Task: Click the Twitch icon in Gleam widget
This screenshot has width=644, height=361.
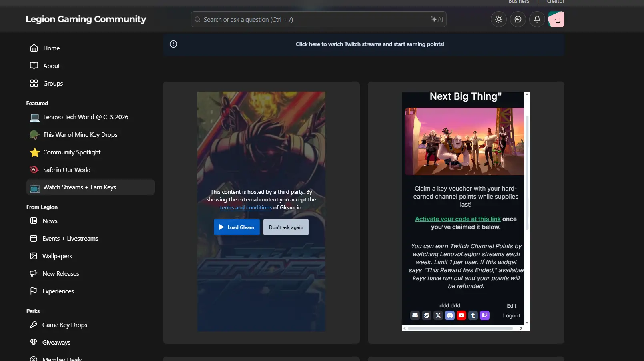Action: 485,315
